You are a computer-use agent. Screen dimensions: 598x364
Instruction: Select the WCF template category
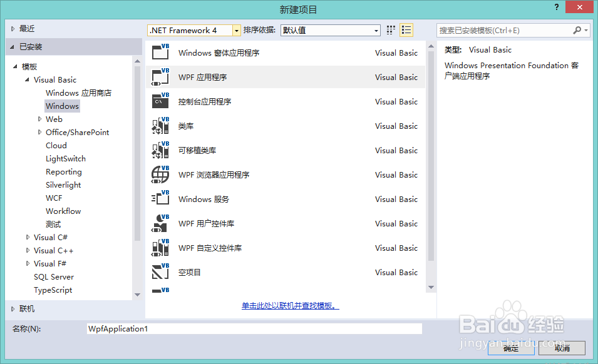click(54, 198)
